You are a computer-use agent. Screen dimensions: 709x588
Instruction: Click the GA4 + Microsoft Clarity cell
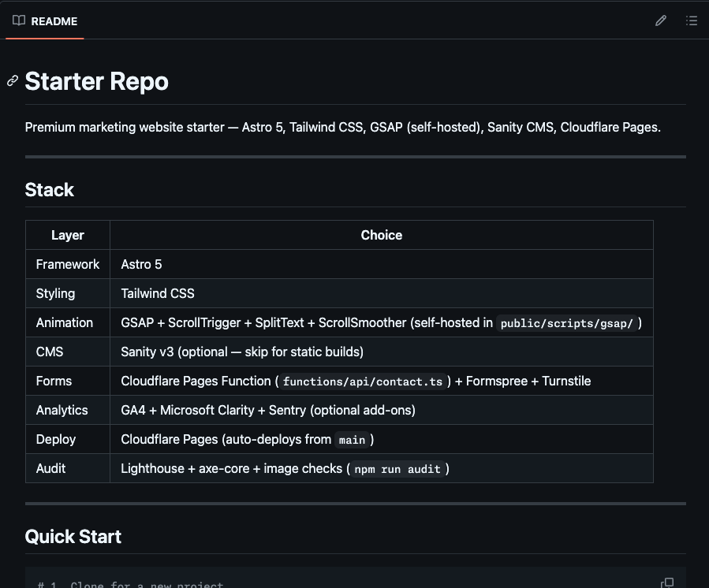(382, 410)
